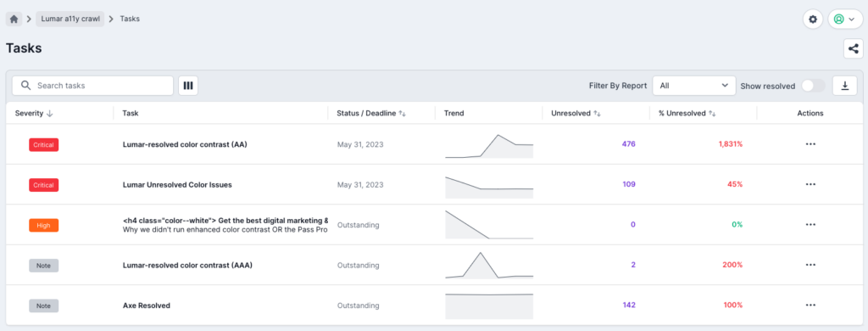868x331 pixels.
Task: Open the Lumar a11y crawl breadcrumb
Action: [70, 19]
